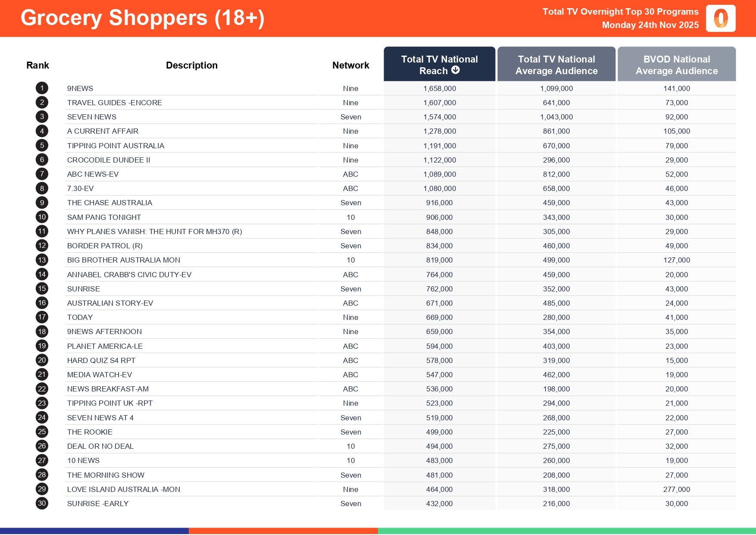Image resolution: width=756 pixels, height=535 pixels.
Task: Click LOVE ISLAND AUSTRALIA -MON program title
Action: [x=124, y=489]
